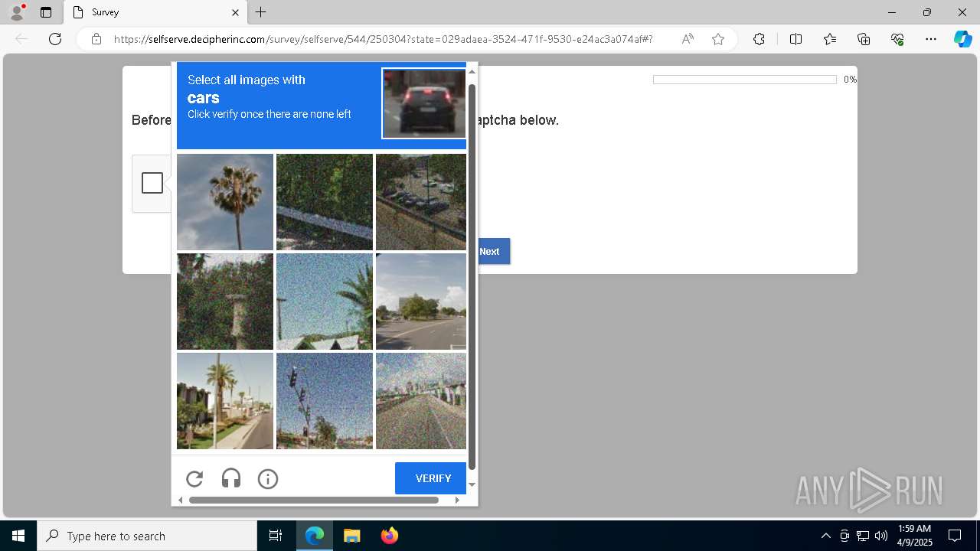Click the captcha scroll up arrow
The width and height of the screenshot is (980, 551).
472,71
